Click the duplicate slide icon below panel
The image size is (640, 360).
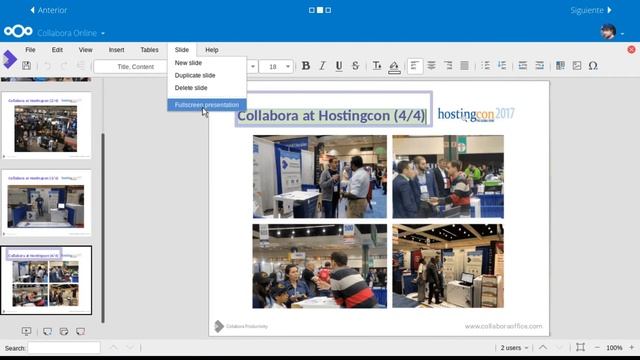click(64, 331)
